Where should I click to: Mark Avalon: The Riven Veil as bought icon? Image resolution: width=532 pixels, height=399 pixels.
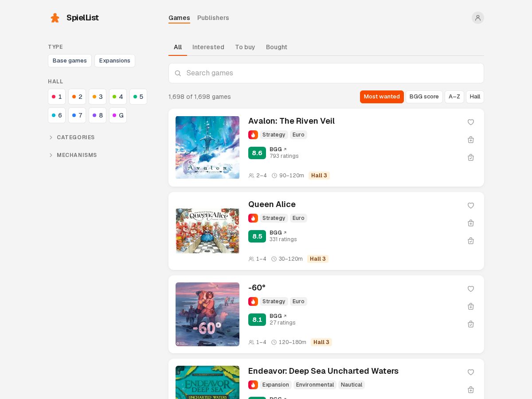(471, 157)
